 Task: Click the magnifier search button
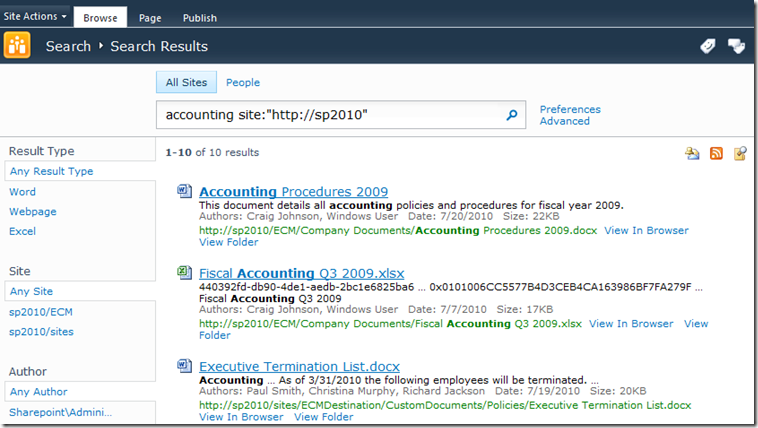511,115
